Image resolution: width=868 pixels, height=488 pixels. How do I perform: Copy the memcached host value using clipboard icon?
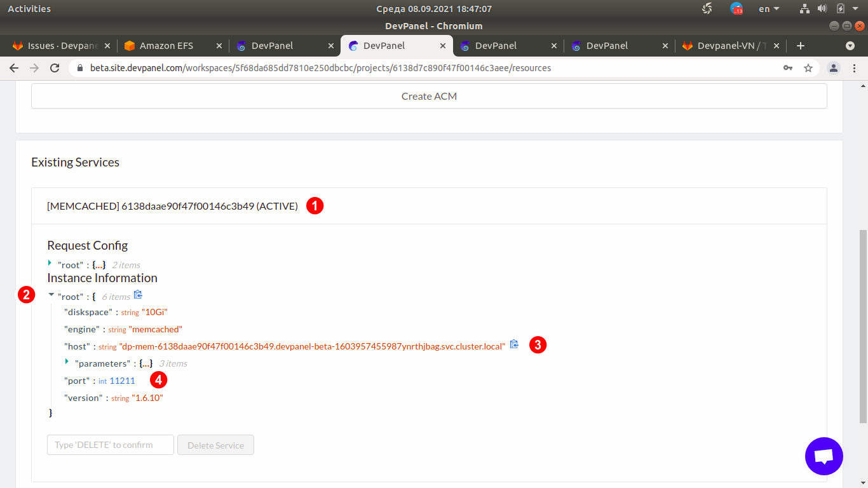tap(514, 344)
